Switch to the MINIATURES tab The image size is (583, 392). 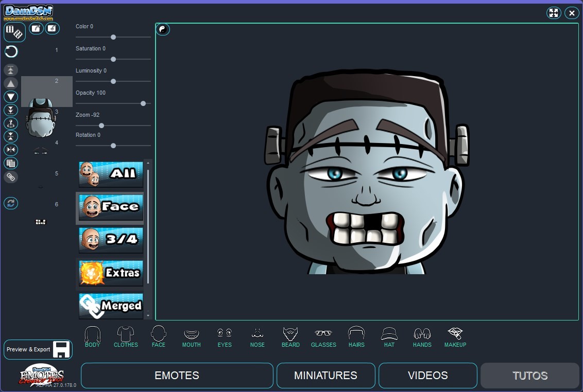[x=325, y=376]
